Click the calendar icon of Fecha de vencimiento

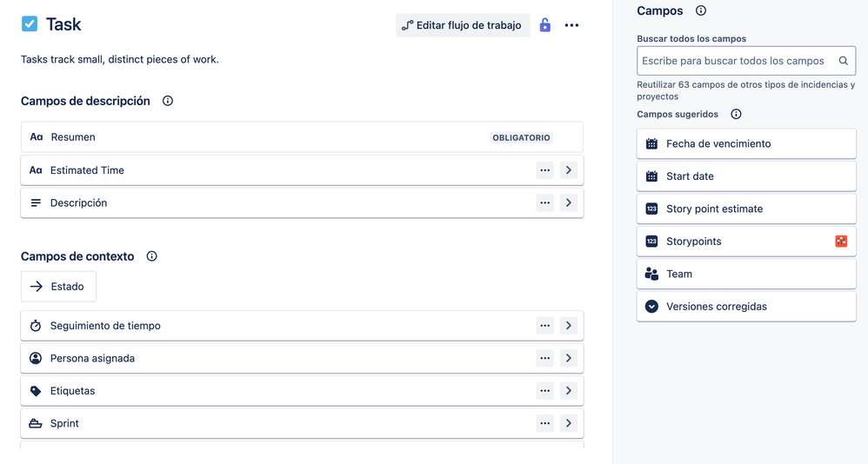652,143
